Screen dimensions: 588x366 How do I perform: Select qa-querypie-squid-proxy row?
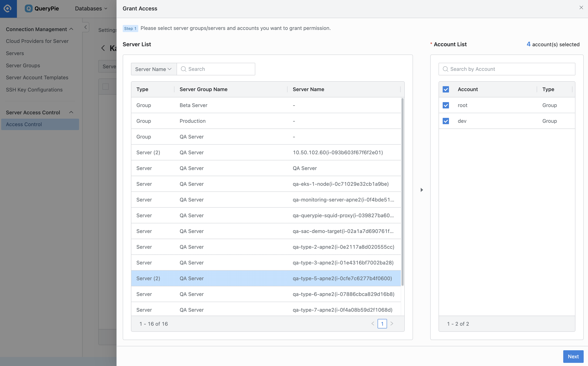266,215
